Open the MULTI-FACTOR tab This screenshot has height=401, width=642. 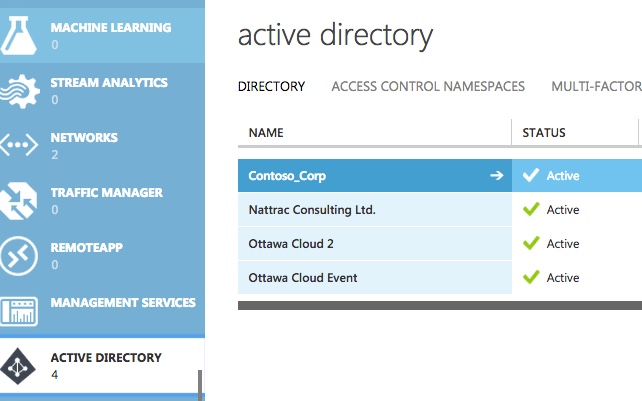tap(596, 86)
